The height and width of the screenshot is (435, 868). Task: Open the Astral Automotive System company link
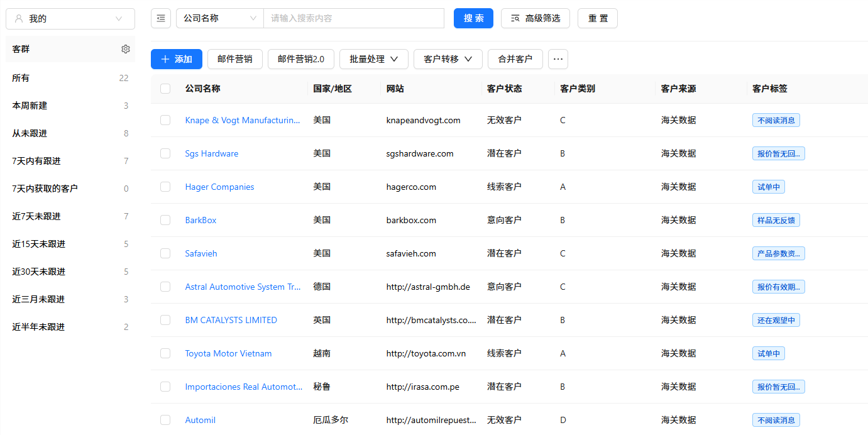[243, 287]
